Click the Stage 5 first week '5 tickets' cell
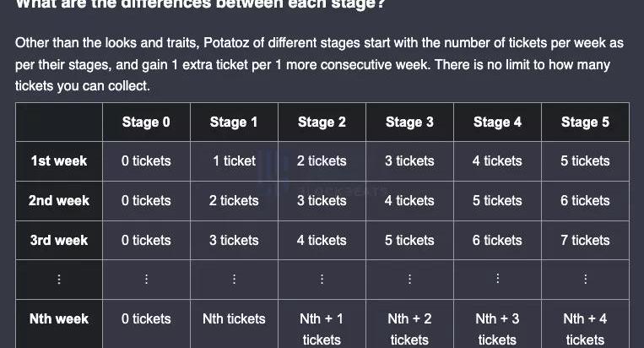This screenshot has width=644, height=348. 585,160
